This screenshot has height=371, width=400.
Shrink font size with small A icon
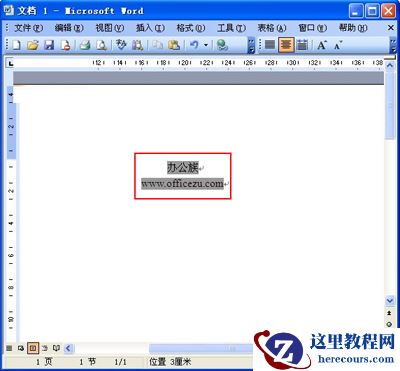pyautogui.click(x=338, y=45)
